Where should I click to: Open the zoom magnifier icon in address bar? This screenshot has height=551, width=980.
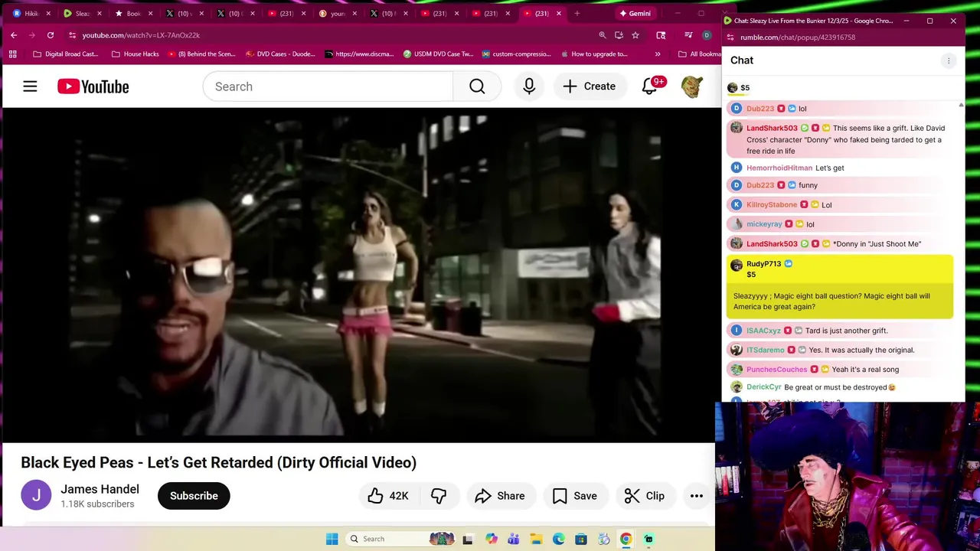603,35
